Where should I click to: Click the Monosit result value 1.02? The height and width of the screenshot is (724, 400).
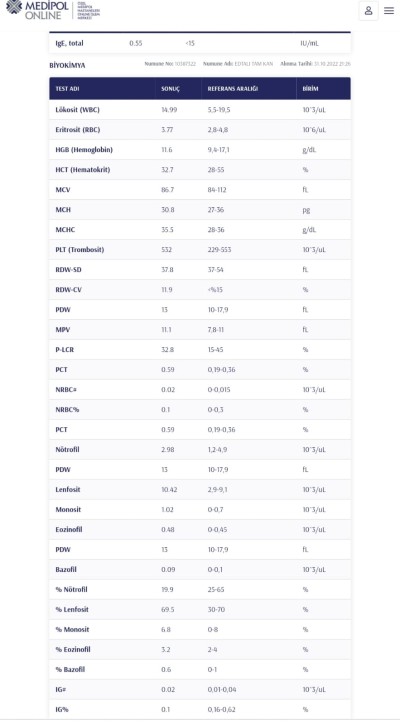[168, 510]
